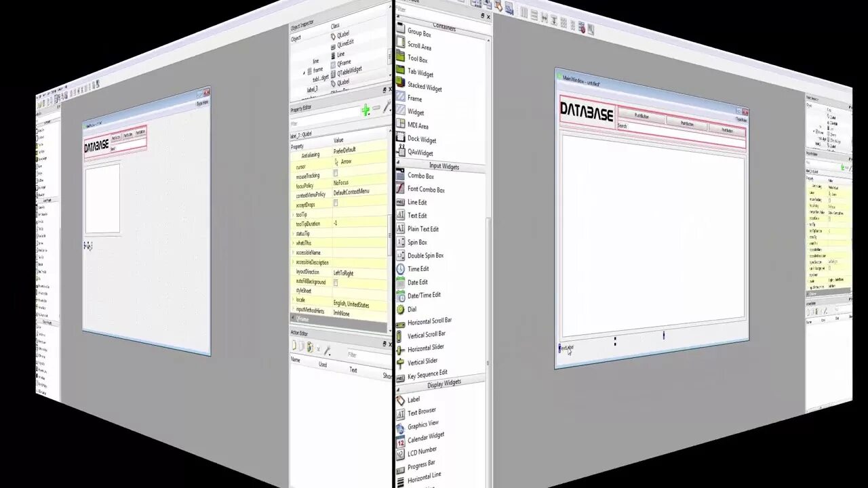Click the Lay Out Horizontally toolbar icon
The height and width of the screenshot is (488, 868).
coord(523,13)
